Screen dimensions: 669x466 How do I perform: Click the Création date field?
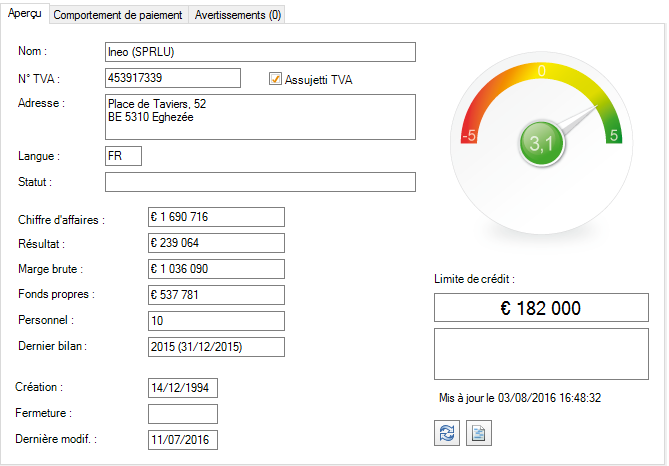182,388
